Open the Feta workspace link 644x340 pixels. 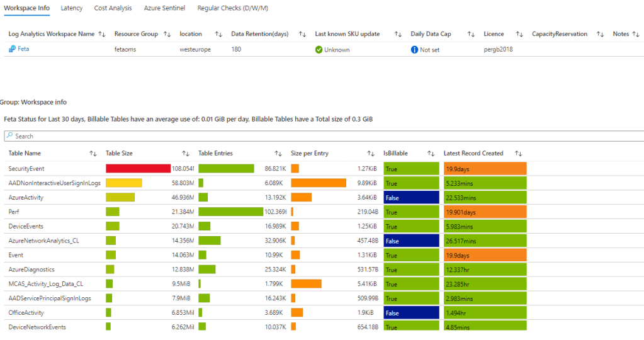coord(23,49)
